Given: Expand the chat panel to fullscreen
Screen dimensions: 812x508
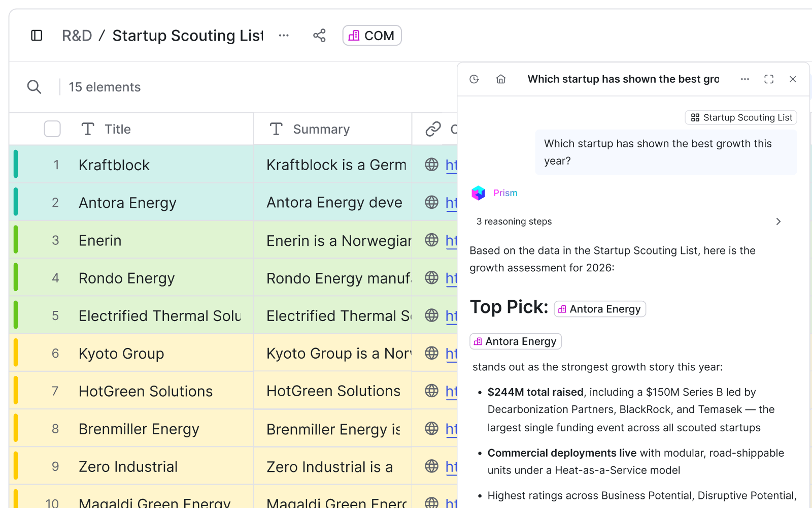Looking at the screenshot, I should [769, 79].
